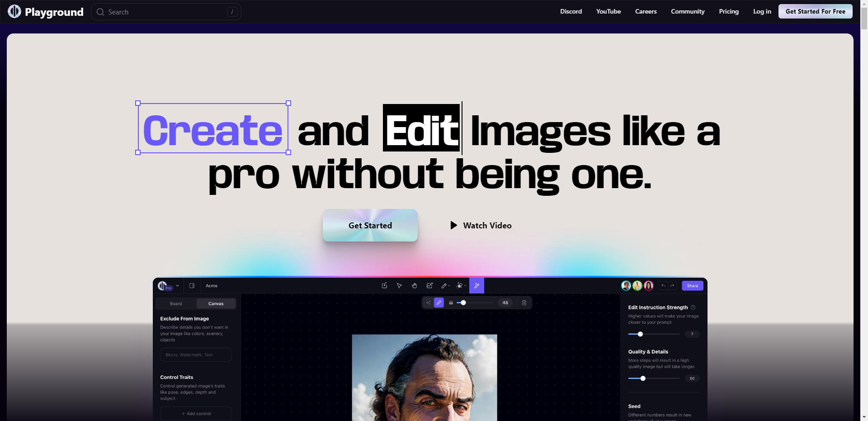Click the search field in the header

pos(166,12)
